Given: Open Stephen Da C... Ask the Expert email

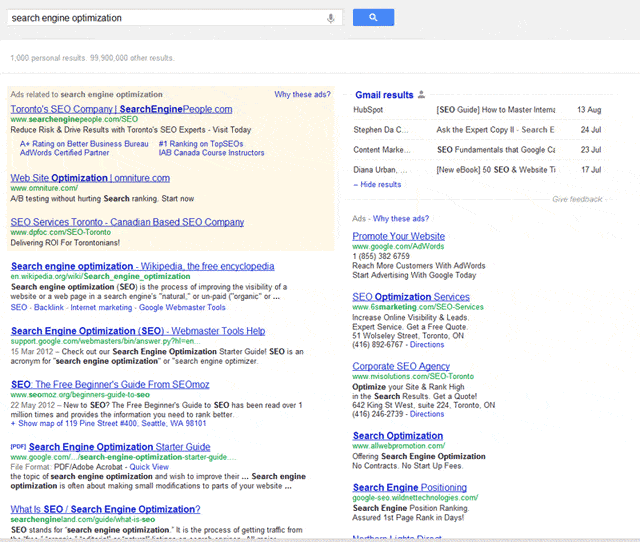Looking at the screenshot, I should (477, 130).
